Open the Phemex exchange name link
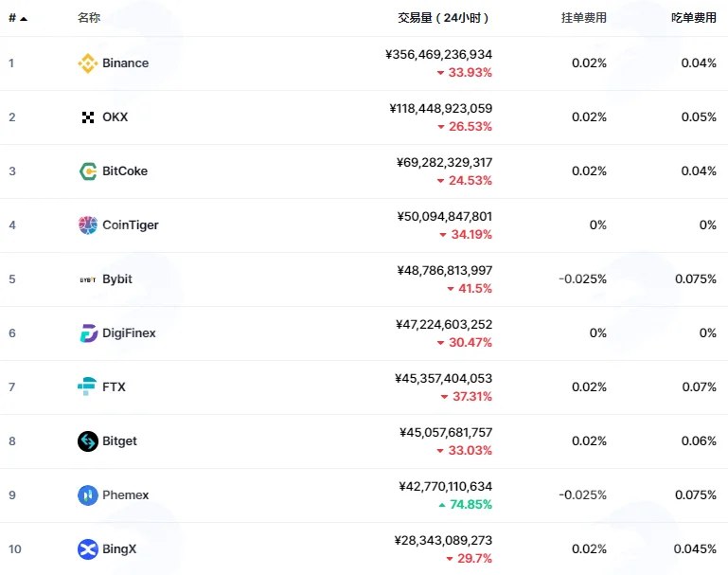The height and width of the screenshot is (575, 728). (125, 495)
